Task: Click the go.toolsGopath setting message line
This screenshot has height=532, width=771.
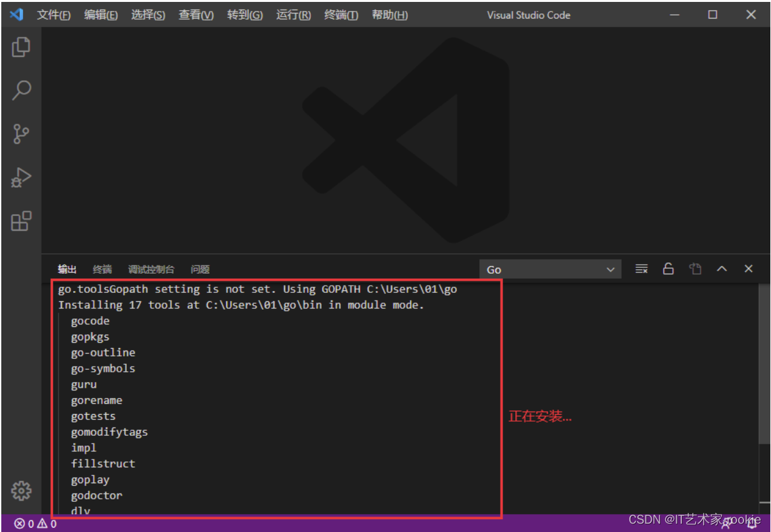Action: [x=258, y=289]
